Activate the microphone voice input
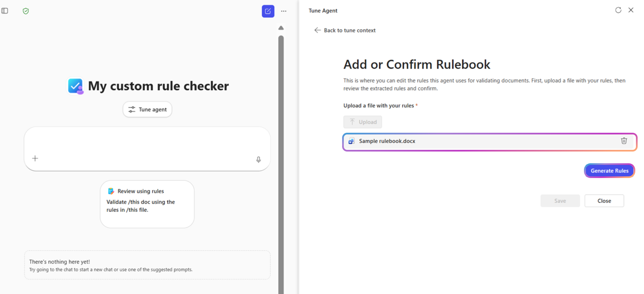The height and width of the screenshot is (294, 644). coord(258,160)
